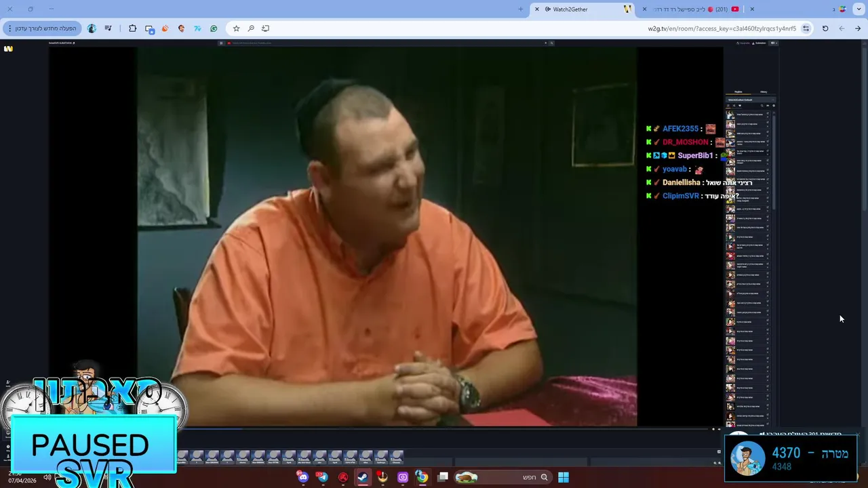The height and width of the screenshot is (488, 868).
Task: Click Daniellisha username in chat overlay
Action: (682, 183)
